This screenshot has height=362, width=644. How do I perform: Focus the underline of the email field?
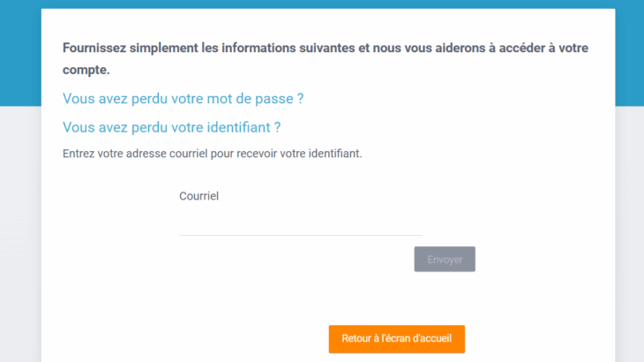tap(300, 234)
